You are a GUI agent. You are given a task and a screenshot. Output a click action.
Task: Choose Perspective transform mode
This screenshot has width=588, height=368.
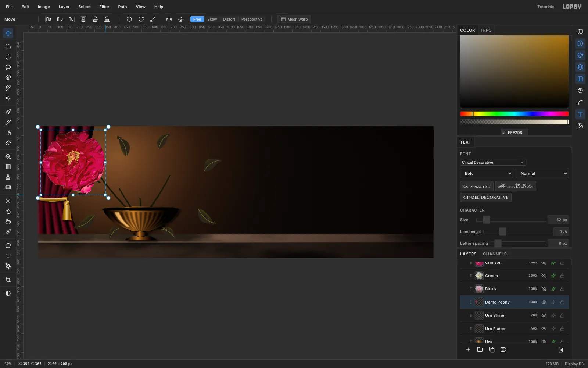click(x=252, y=19)
